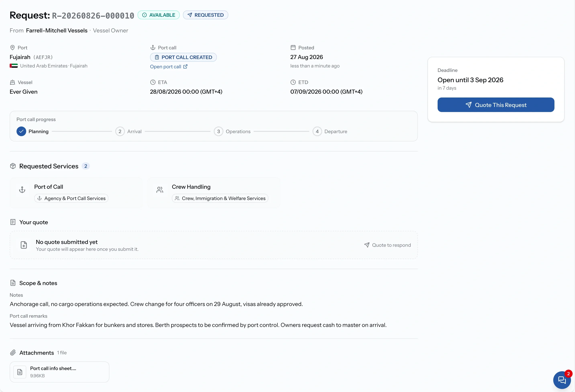Click the clock icon in AVAILABLE badge
Image resolution: width=575 pixels, height=392 pixels.
pos(144,15)
